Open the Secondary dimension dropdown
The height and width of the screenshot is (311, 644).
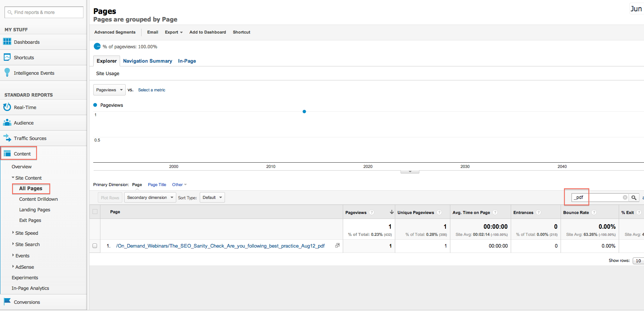point(150,197)
